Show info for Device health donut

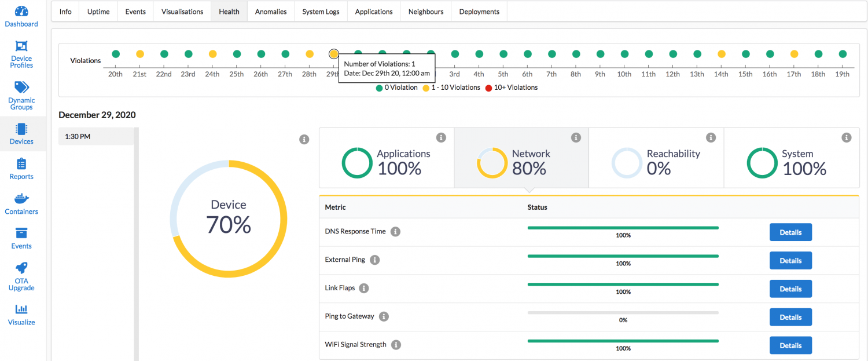(304, 139)
